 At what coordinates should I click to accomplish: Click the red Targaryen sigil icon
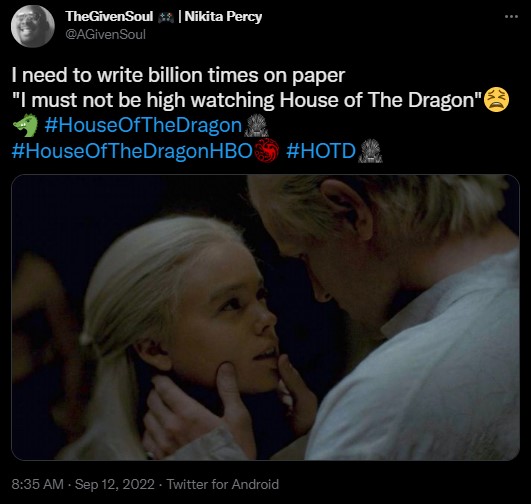point(267,150)
